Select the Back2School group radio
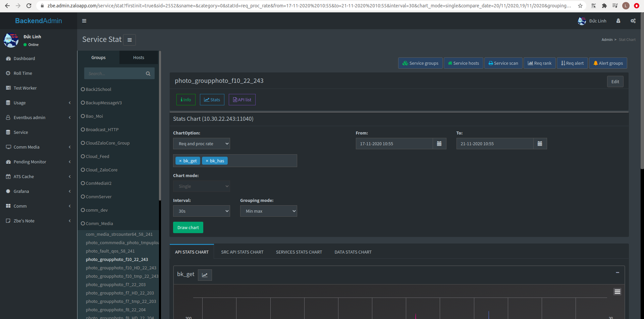This screenshot has width=644, height=319. (83, 89)
